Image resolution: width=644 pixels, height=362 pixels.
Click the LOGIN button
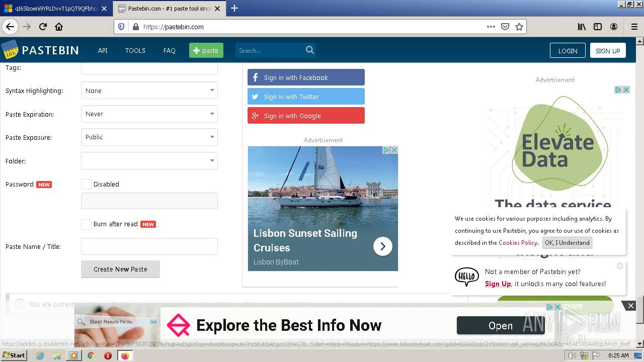[x=568, y=50]
